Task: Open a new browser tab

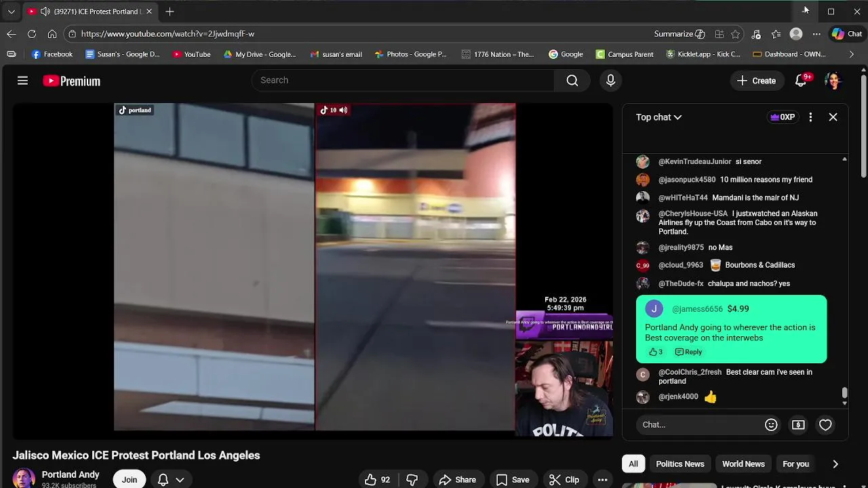Action: click(x=170, y=12)
